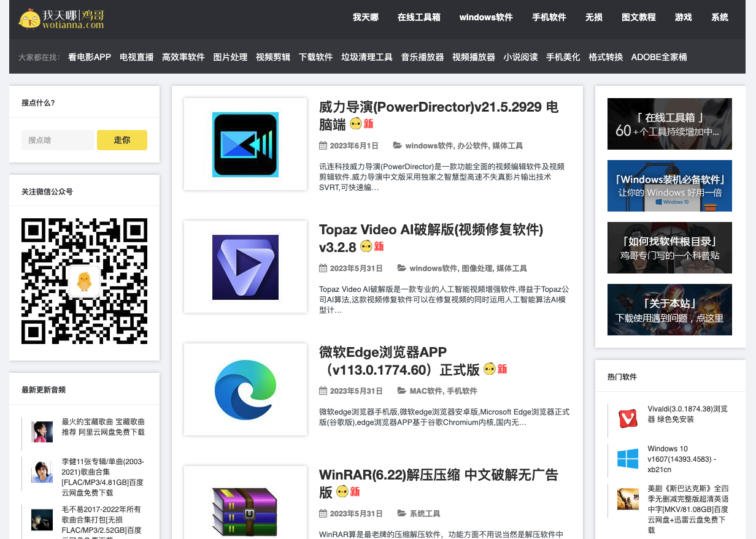
Task: Click the 在线工具箱 60+ banner
Action: pyautogui.click(x=669, y=124)
